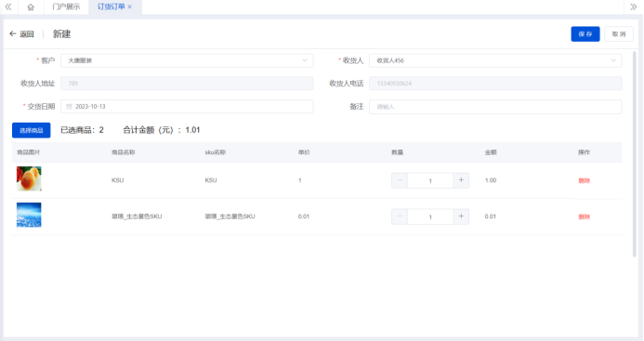Image resolution: width=644 pixels, height=341 pixels.
Task: Delete the 生态景色SKU row
Action: point(584,216)
